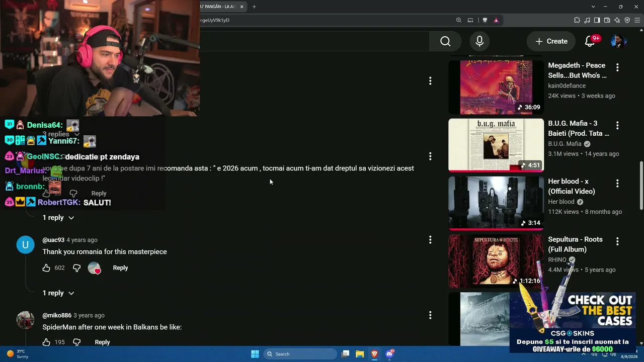644x362 pixels.
Task: Open the Megadeth - Peace Sells title link
Action: tap(577, 70)
